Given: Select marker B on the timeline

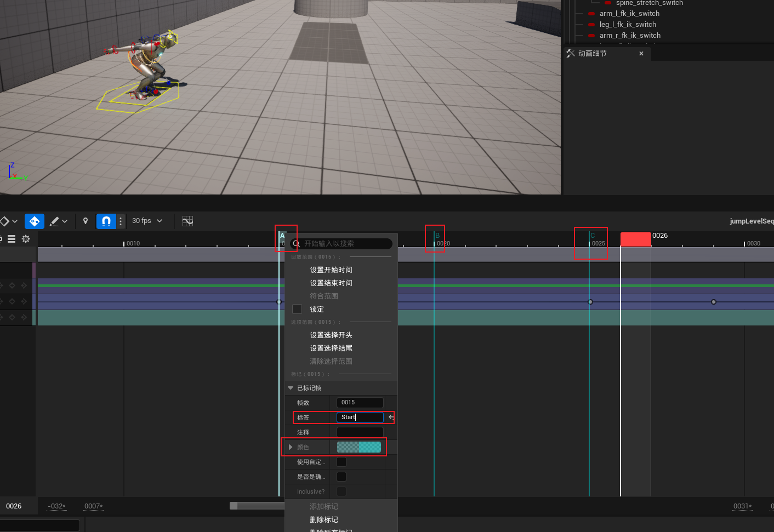Looking at the screenshot, I should pyautogui.click(x=437, y=236).
